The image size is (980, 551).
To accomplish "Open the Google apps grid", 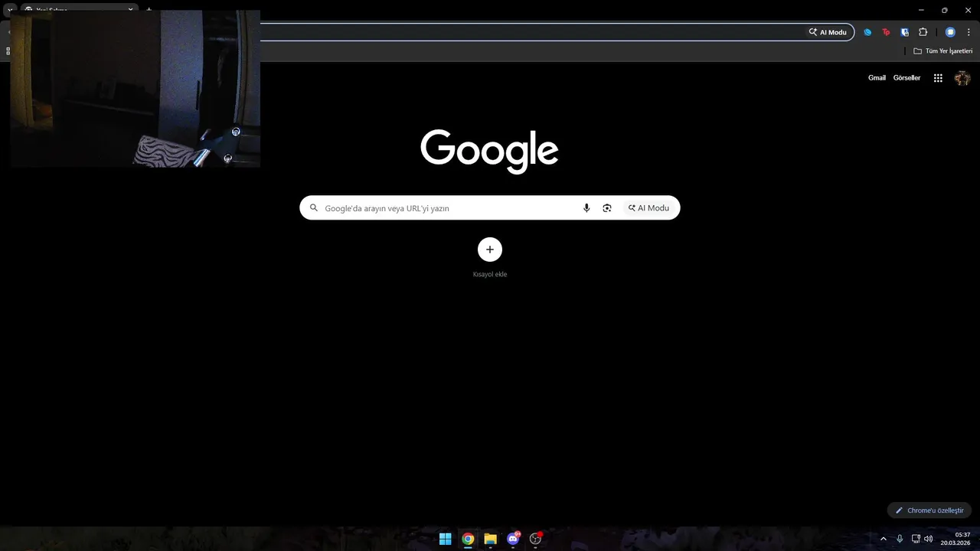I will [x=938, y=78].
